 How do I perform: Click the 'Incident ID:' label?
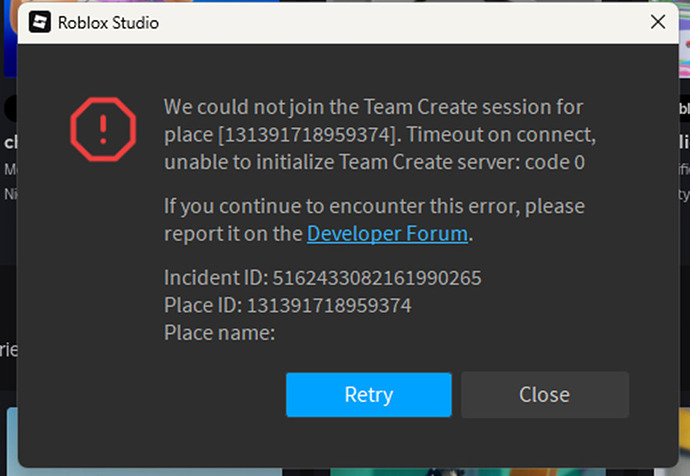pos(216,277)
